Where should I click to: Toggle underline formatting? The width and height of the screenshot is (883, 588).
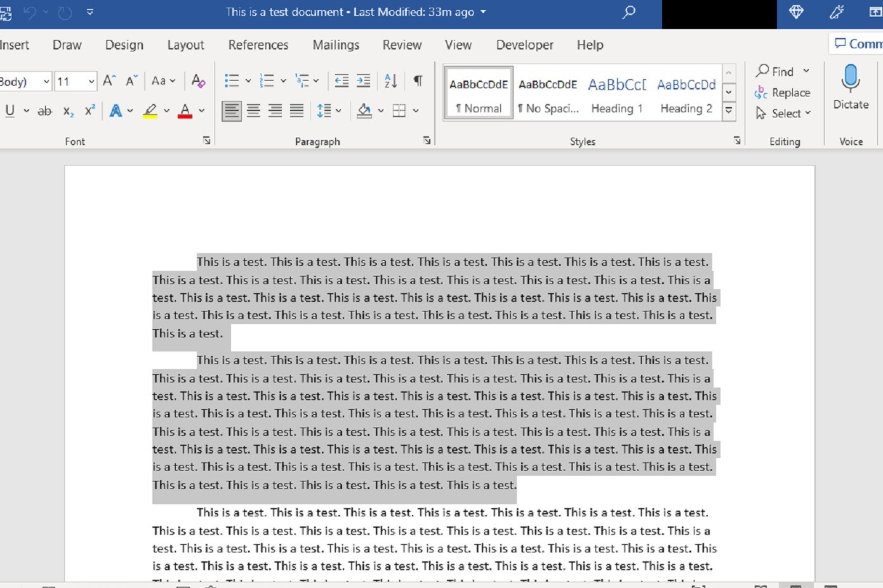[10, 111]
